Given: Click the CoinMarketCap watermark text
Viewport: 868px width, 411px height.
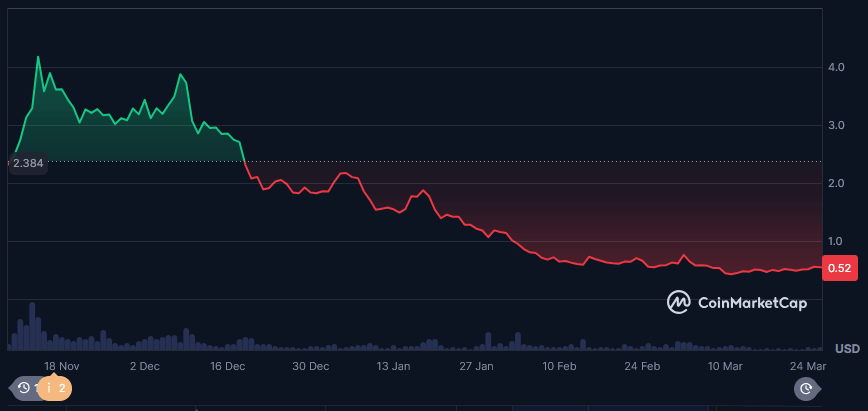Looking at the screenshot, I should click(752, 302).
